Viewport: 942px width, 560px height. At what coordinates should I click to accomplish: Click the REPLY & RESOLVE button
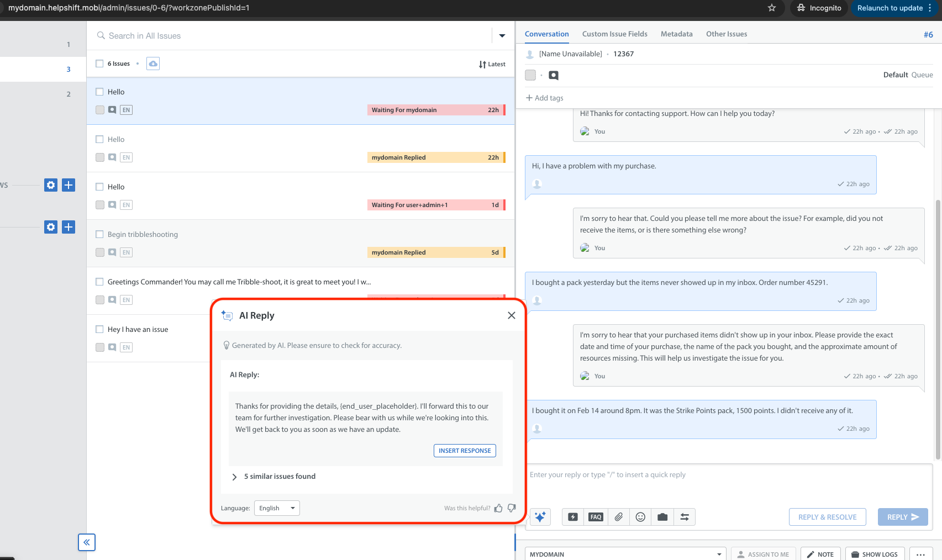tap(827, 517)
